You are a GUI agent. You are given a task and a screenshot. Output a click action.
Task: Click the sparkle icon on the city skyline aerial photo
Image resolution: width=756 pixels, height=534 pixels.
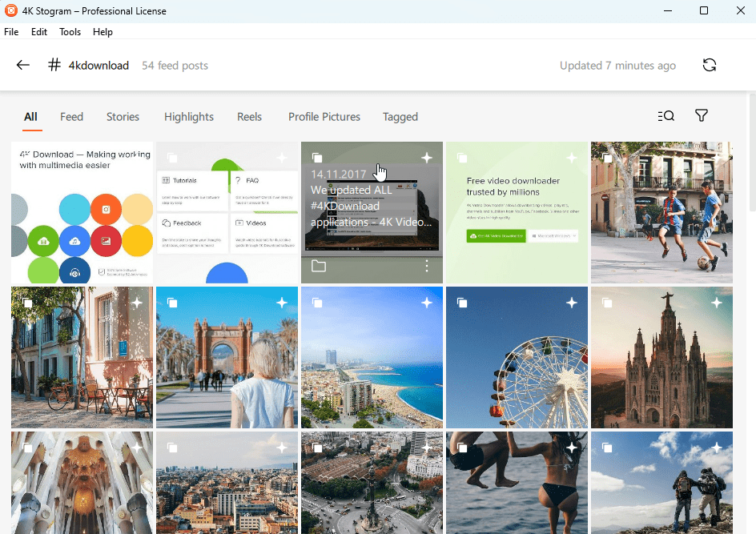tap(282, 448)
